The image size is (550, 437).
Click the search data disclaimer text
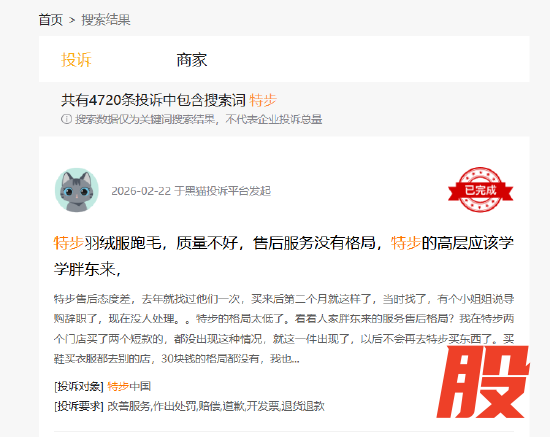tap(199, 119)
